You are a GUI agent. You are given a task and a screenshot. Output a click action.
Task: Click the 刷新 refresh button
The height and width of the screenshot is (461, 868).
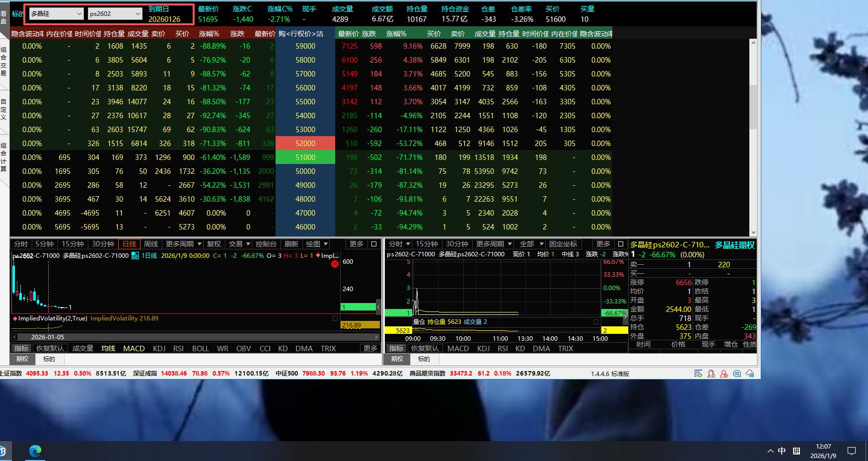tap(291, 244)
